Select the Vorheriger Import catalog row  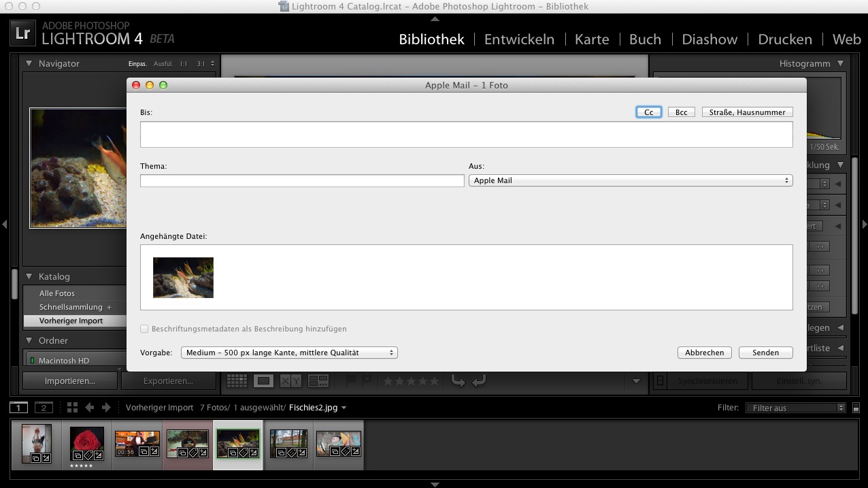75,321
